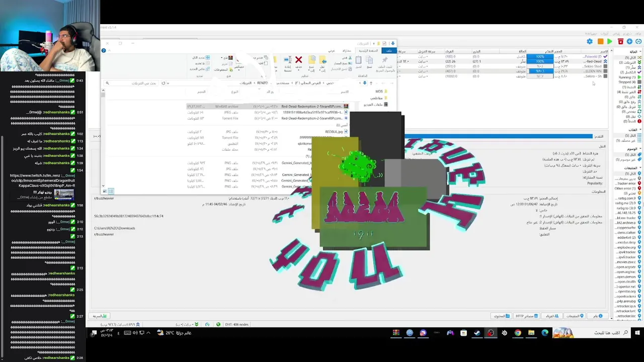Click the ELDEN RIN progress bar
The image size is (644, 362).
(x=540, y=71)
